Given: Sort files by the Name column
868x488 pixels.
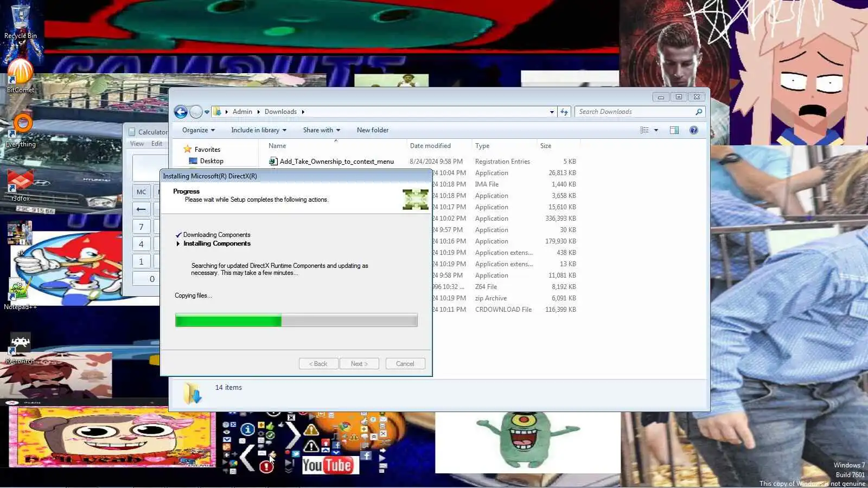Looking at the screenshot, I should (332, 146).
